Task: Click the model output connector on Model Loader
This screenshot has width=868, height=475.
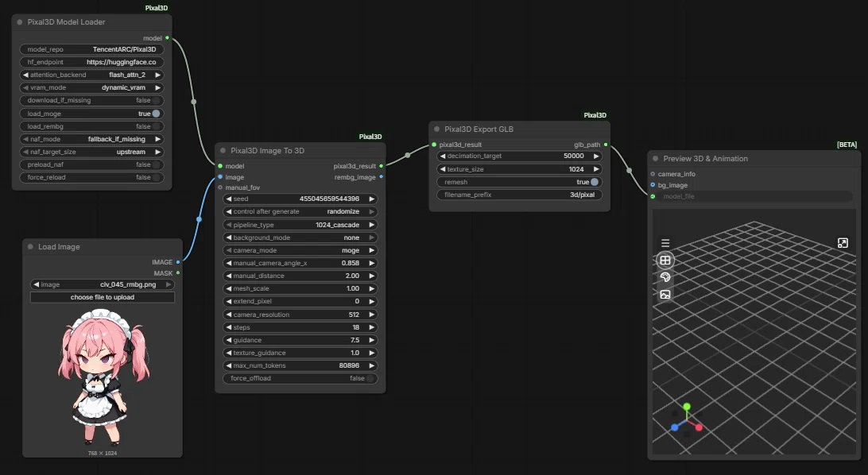Action: point(167,38)
